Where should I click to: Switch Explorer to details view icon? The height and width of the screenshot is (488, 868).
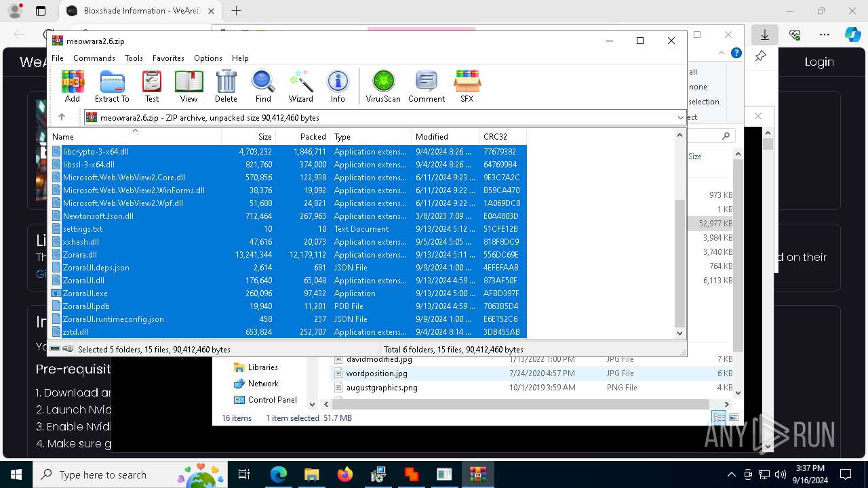click(719, 418)
